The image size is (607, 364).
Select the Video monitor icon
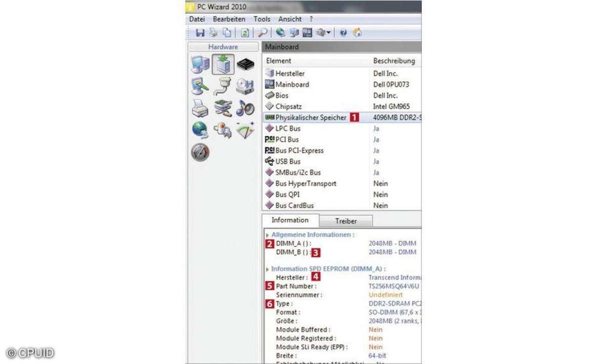(x=200, y=86)
